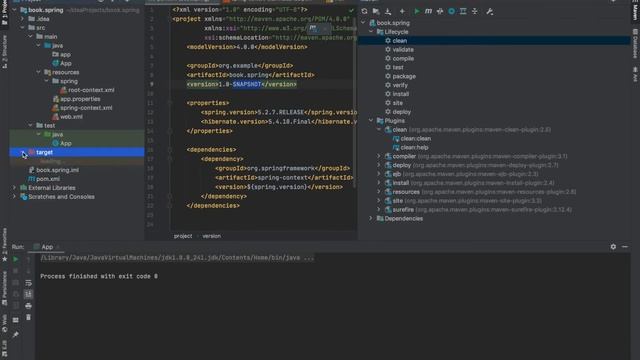Image resolution: width=640 pixels, height=360 pixels.
Task: Expand surefire plugin in Maven panel
Action: click(379, 209)
